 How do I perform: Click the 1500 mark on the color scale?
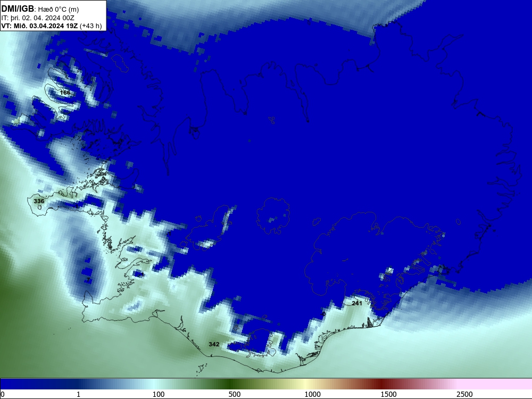pos(388,394)
